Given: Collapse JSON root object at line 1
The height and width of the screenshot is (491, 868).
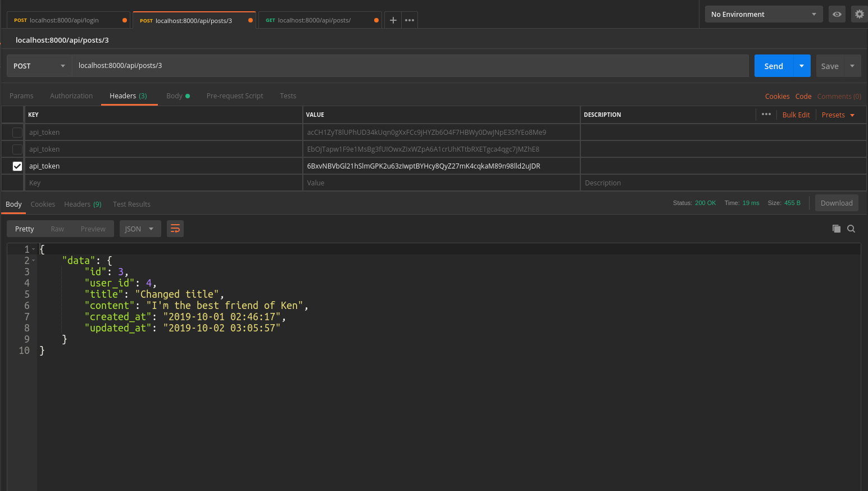Looking at the screenshot, I should (x=34, y=249).
